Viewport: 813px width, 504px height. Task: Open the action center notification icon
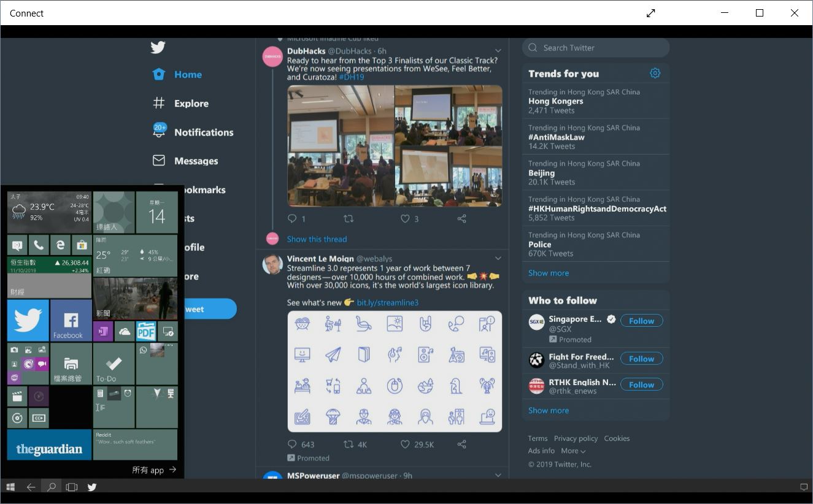click(803, 487)
